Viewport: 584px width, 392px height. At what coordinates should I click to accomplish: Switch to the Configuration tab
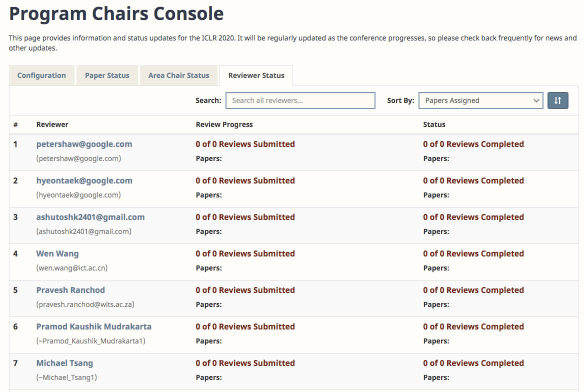pos(41,75)
